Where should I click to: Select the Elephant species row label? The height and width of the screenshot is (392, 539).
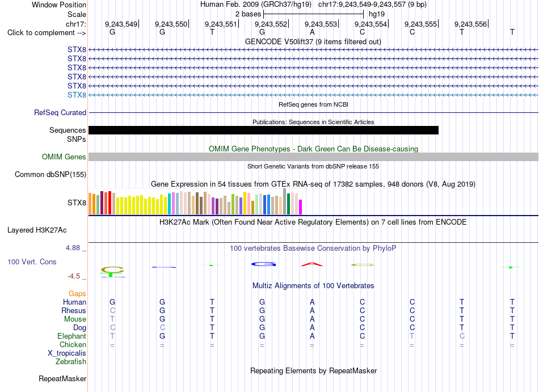coord(71,336)
